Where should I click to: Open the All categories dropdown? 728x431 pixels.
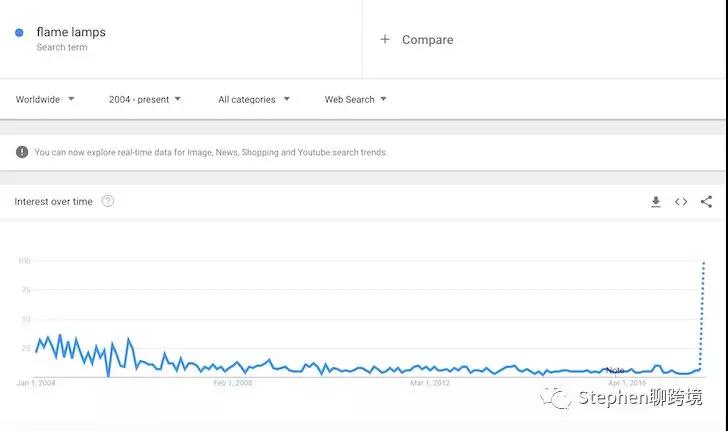pos(254,99)
